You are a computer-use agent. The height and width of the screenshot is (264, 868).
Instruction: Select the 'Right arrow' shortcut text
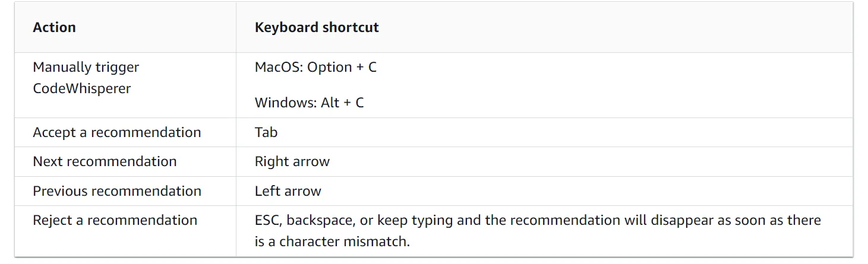point(292,161)
